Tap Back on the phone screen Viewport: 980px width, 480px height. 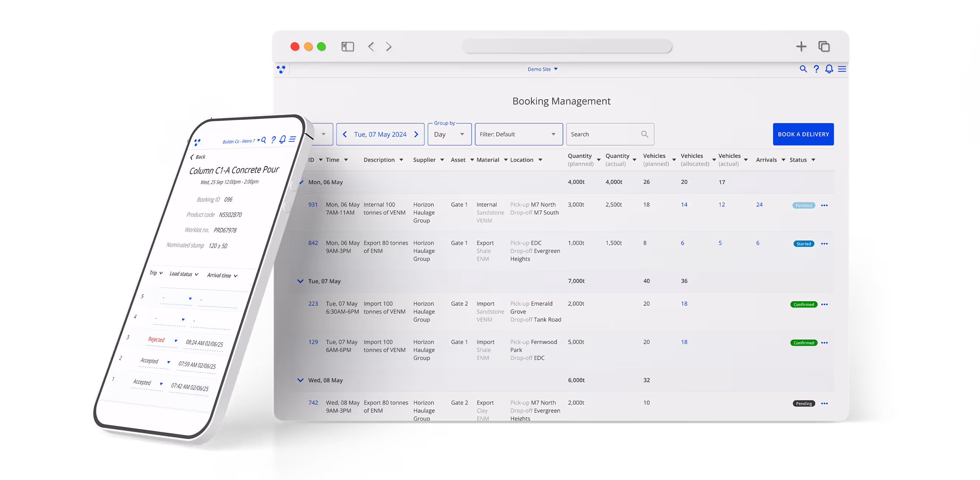pyautogui.click(x=198, y=157)
